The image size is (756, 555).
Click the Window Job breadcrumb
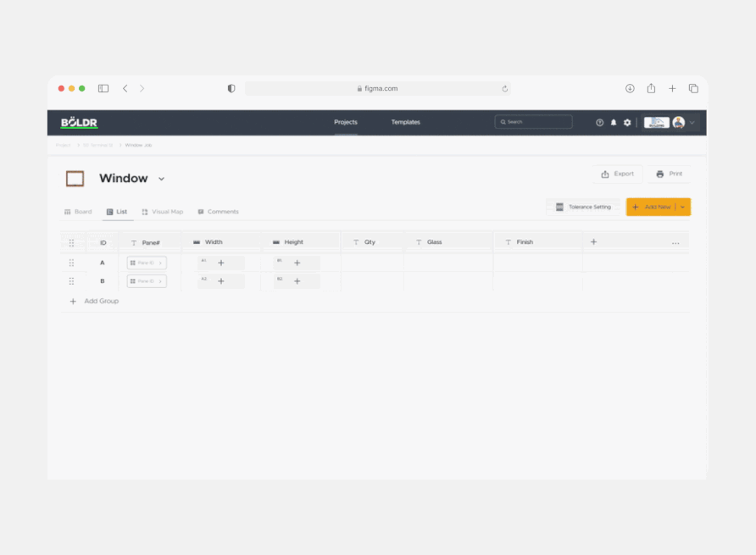(138, 145)
